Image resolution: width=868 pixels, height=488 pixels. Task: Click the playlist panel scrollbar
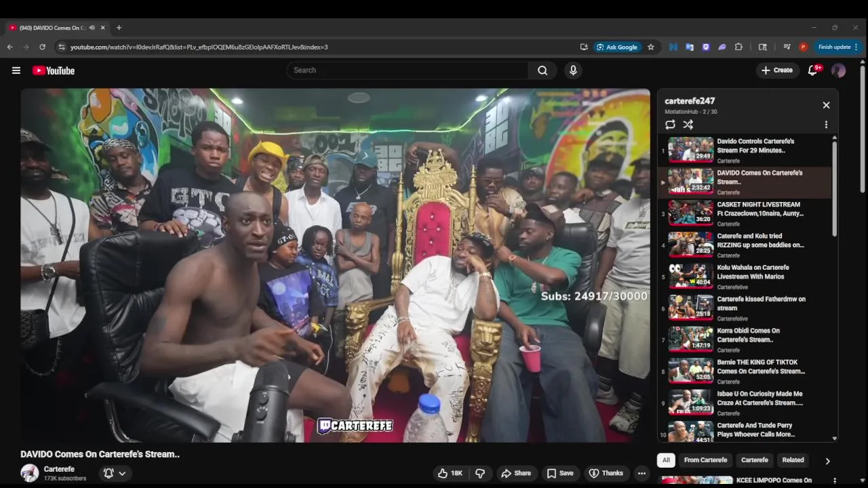click(835, 188)
